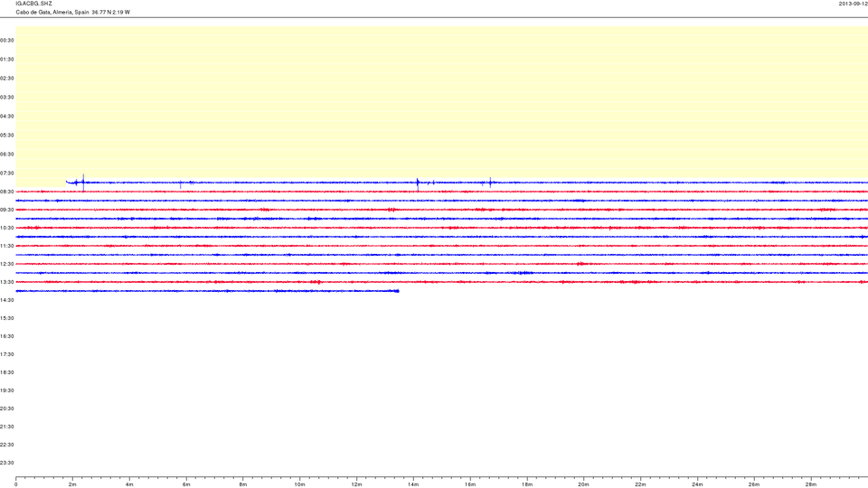This screenshot has width=868, height=488.
Task: Click the 28m axis label
Action: [x=811, y=484]
